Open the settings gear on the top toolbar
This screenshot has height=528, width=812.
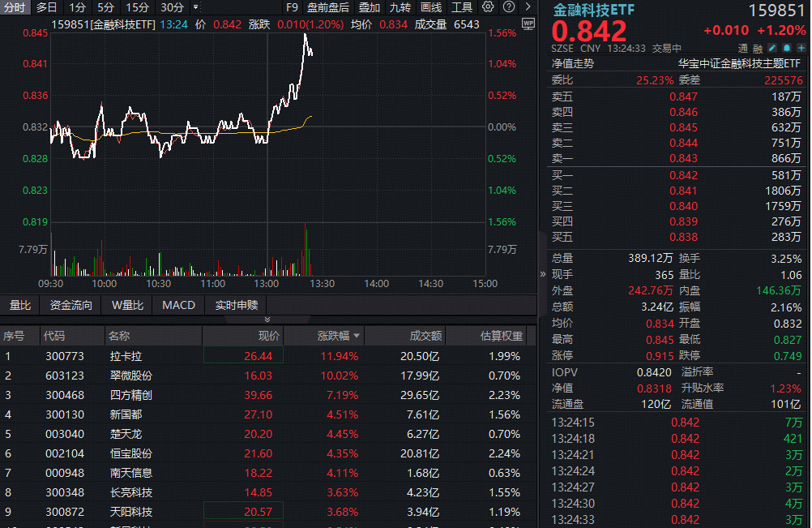(x=487, y=6)
